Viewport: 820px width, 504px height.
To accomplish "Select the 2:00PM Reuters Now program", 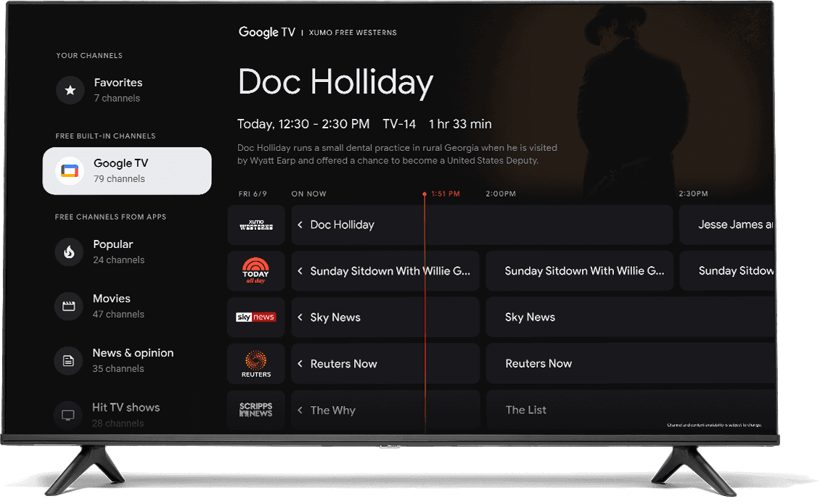I will coord(630,364).
